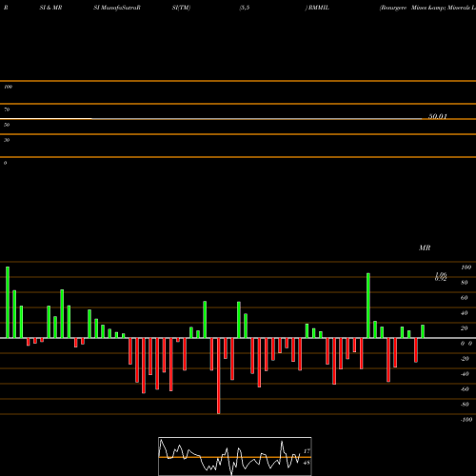Click the 70 level label on RSI panel
The height and width of the screenshot is (476, 476).
coord(7,109)
